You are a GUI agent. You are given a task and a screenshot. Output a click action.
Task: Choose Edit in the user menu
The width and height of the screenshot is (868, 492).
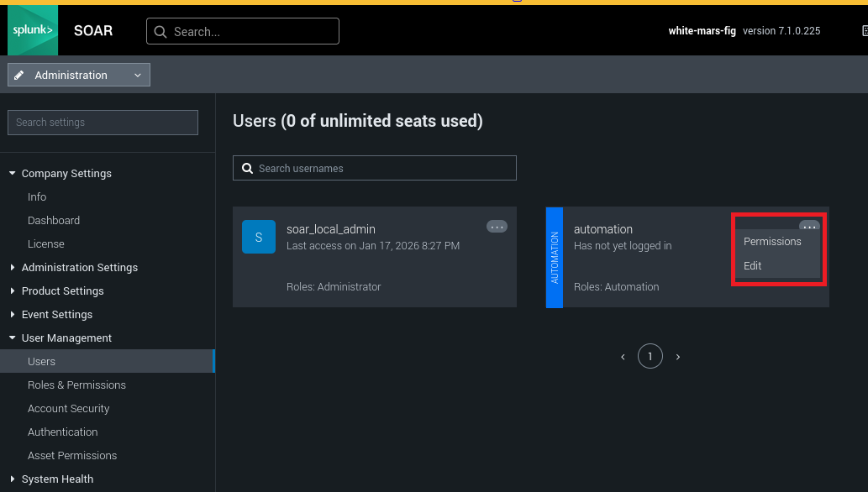(x=753, y=266)
